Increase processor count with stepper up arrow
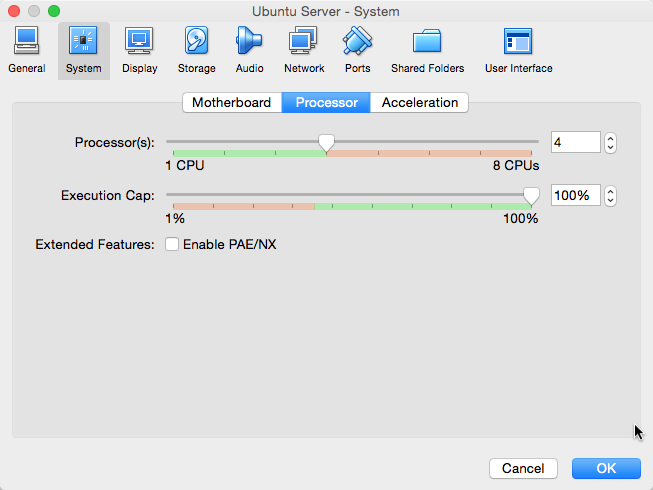Image resolution: width=653 pixels, height=490 pixels. (611, 138)
